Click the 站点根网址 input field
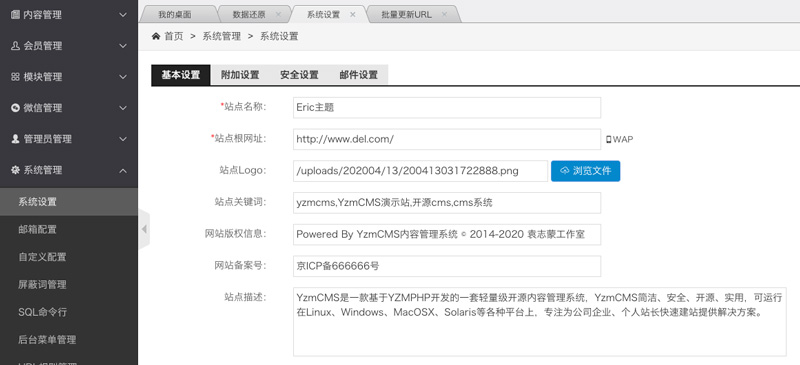800x365 pixels. point(447,139)
